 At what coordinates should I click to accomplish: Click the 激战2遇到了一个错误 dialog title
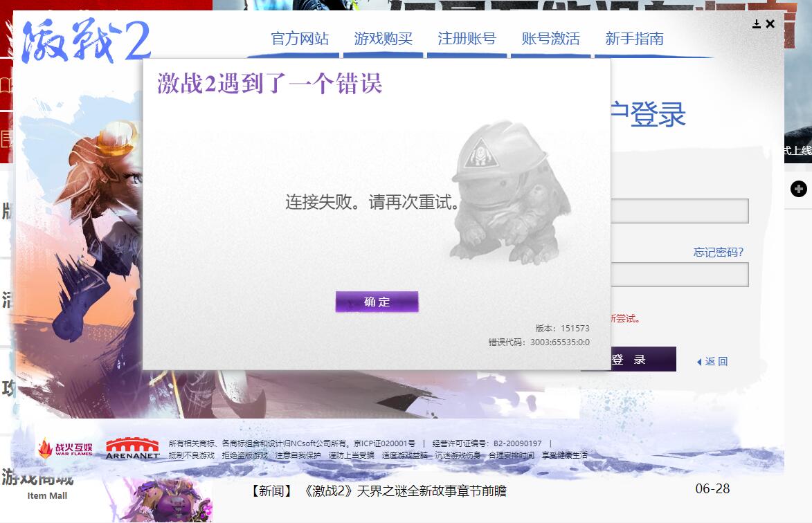[269, 83]
